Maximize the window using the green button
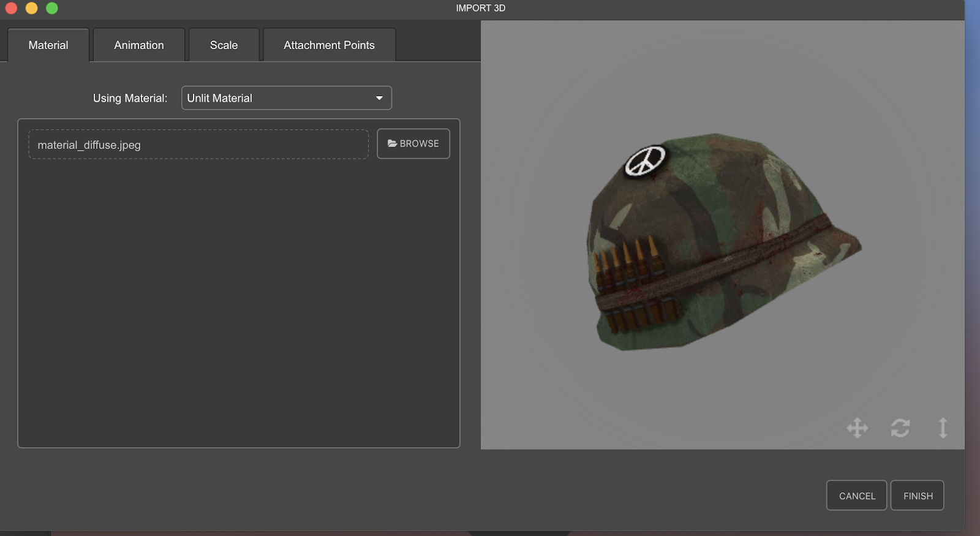 (x=52, y=8)
